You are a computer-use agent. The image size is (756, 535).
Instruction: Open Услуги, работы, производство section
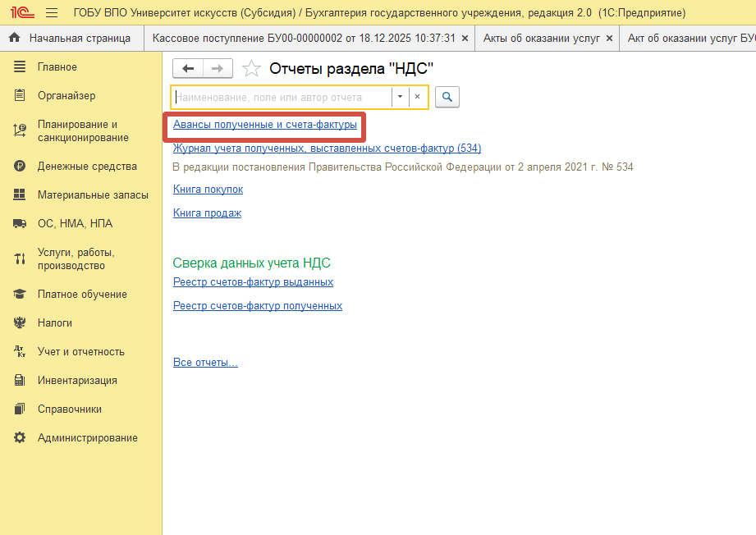[x=76, y=258]
